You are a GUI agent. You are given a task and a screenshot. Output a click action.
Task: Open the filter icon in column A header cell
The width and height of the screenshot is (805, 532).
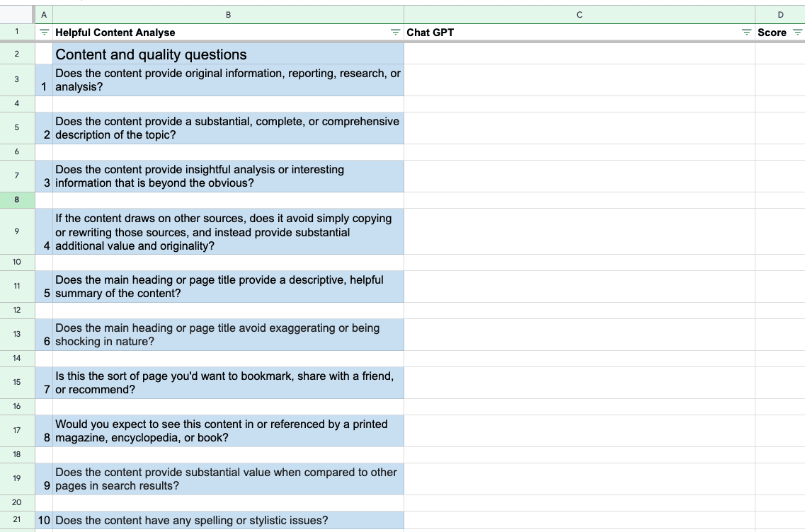[44, 33]
